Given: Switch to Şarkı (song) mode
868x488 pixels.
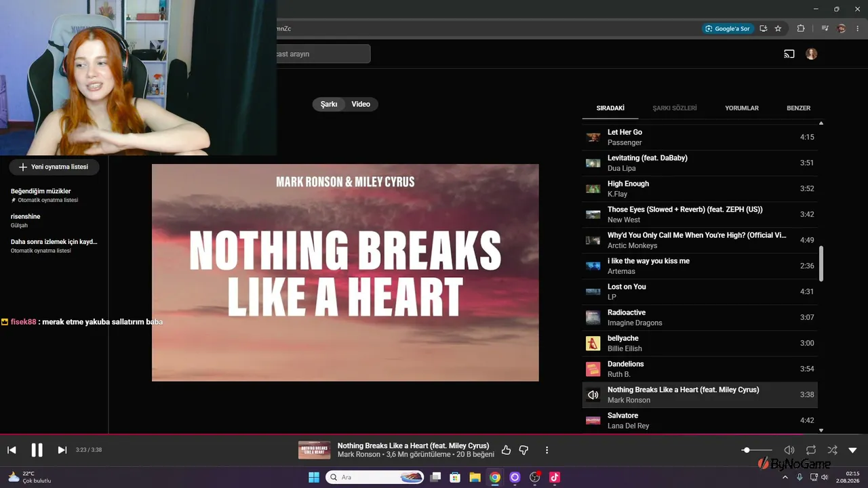Looking at the screenshot, I should 329,104.
